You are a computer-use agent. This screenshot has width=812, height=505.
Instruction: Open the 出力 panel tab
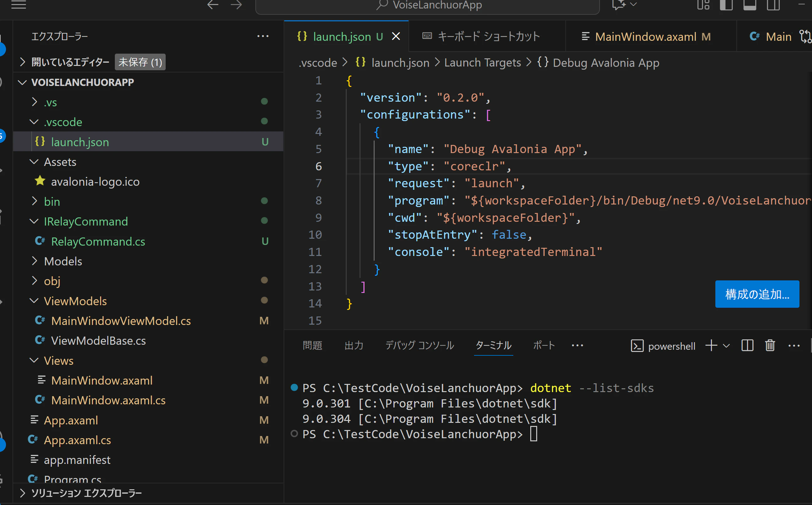click(354, 345)
